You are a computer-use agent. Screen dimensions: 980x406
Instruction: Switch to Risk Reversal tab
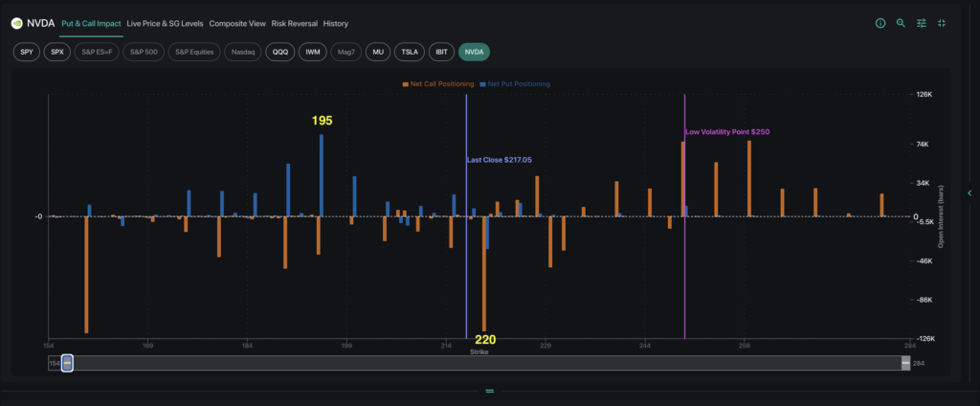click(x=295, y=24)
